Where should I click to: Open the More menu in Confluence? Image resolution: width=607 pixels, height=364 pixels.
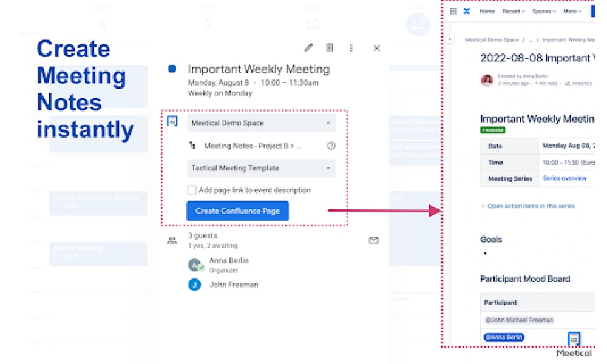tap(572, 11)
